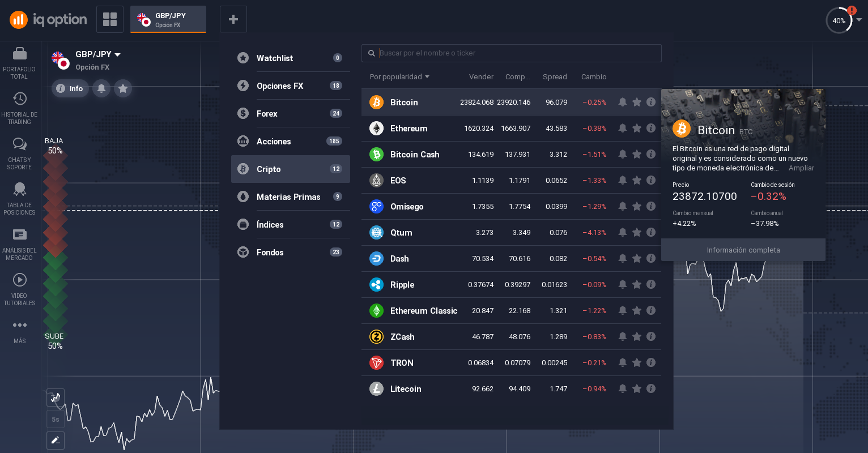
Task: Show info icon for EOS row
Action: click(651, 181)
